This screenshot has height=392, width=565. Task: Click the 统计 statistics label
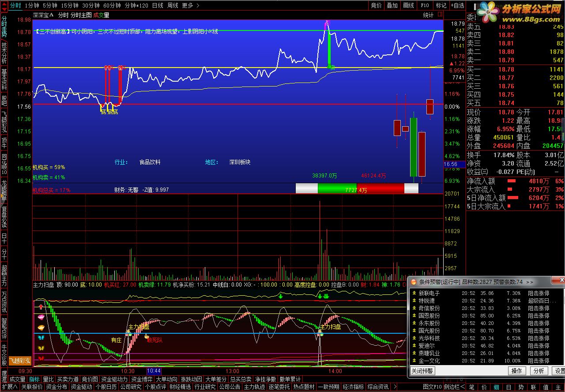428,15
